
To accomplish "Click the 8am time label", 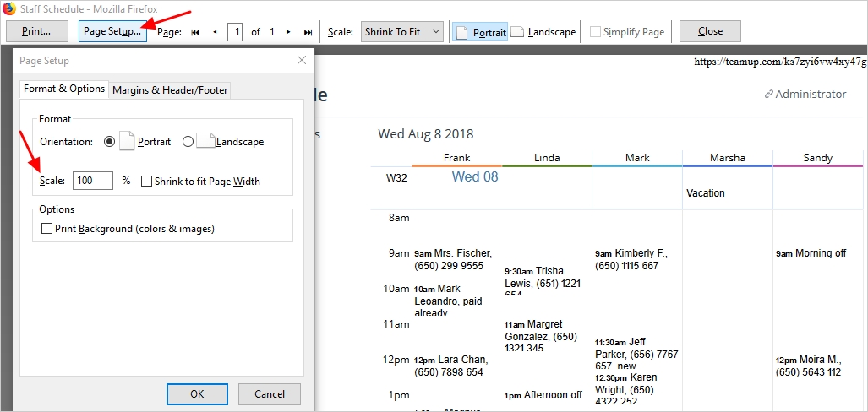I will (x=399, y=217).
